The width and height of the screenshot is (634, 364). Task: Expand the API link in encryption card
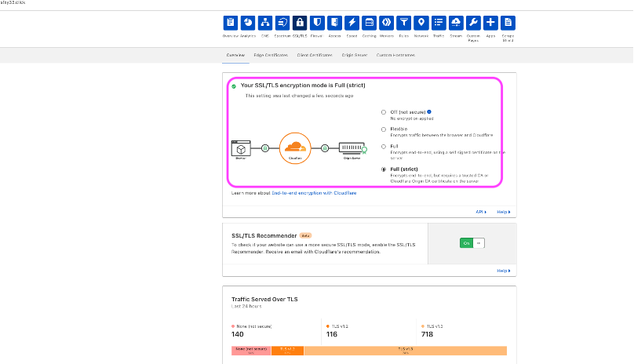481,212
